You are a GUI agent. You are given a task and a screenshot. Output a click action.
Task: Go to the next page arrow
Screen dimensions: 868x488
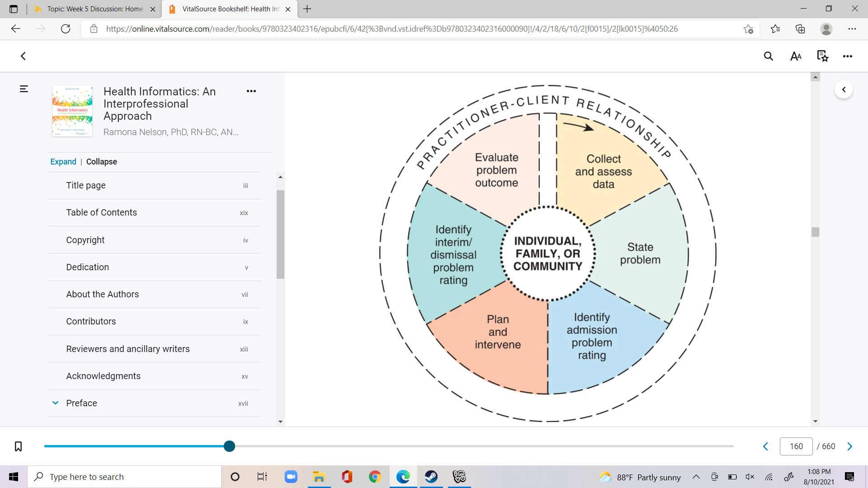point(850,446)
